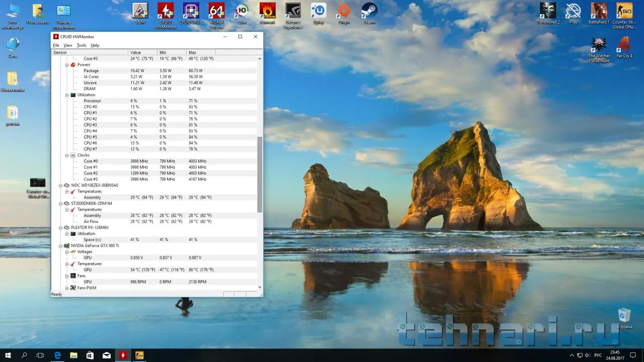Viewport: 644px width, 362px height.
Task: Launch the Steam desktop shortcut
Action: tap(369, 11)
